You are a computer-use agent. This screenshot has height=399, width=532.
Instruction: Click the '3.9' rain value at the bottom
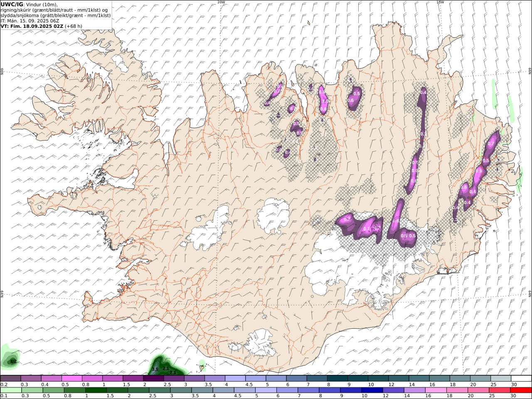point(155,369)
